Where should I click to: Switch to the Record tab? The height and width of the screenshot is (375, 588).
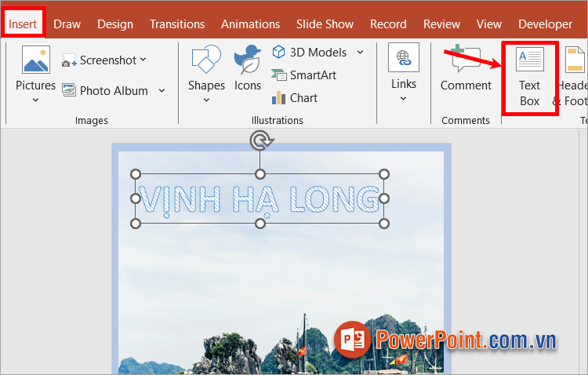click(388, 24)
